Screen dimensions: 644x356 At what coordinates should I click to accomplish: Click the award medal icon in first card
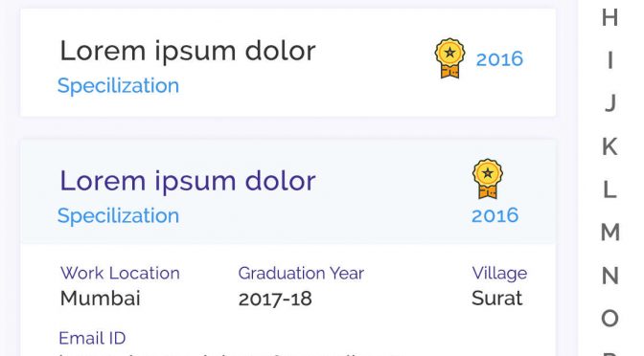tap(449, 58)
